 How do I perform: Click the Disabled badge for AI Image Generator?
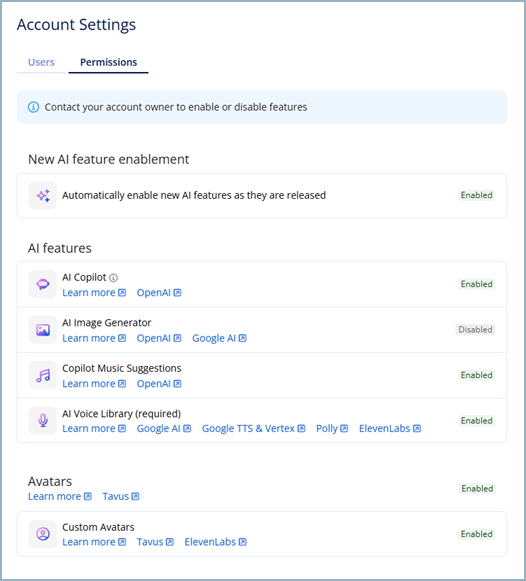tap(475, 330)
